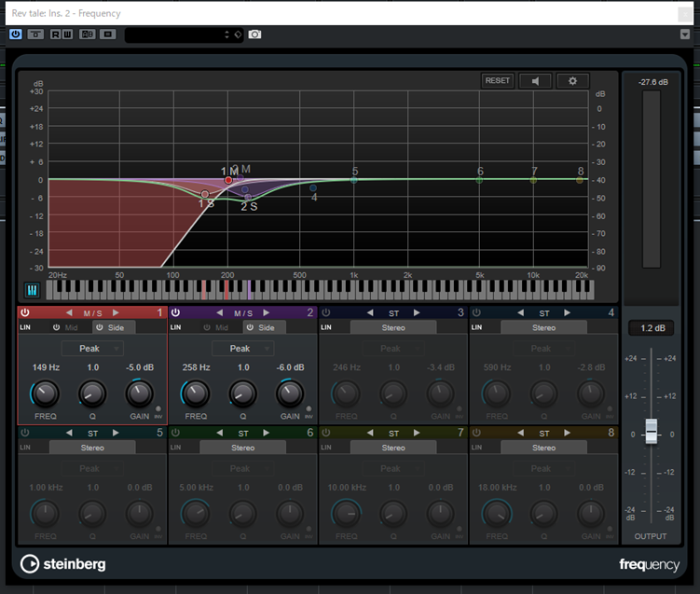Screen dimensions: 700x594
Task: Select the Stereo tab in band 4
Action: tap(543, 327)
